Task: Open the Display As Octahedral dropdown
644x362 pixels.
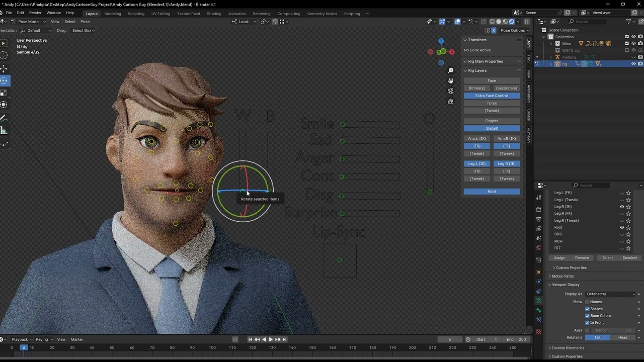Action: [x=611, y=294]
